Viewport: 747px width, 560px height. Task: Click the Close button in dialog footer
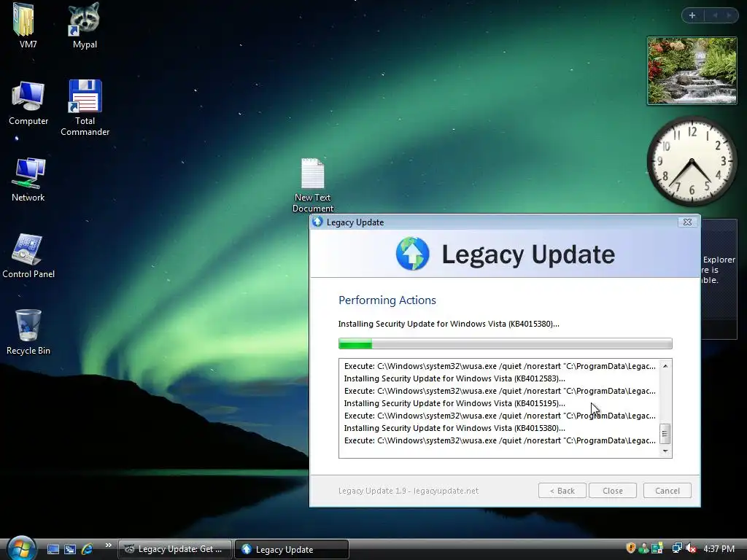(x=613, y=491)
